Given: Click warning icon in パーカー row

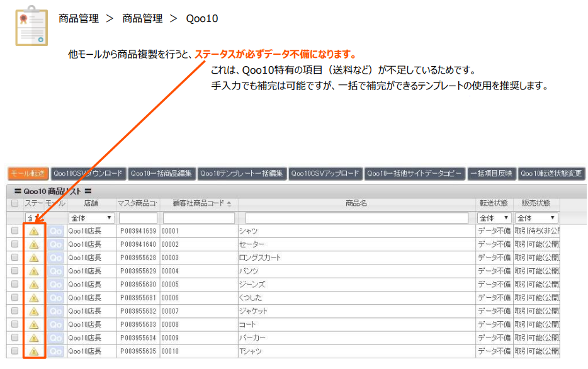Looking at the screenshot, I should [x=34, y=338].
